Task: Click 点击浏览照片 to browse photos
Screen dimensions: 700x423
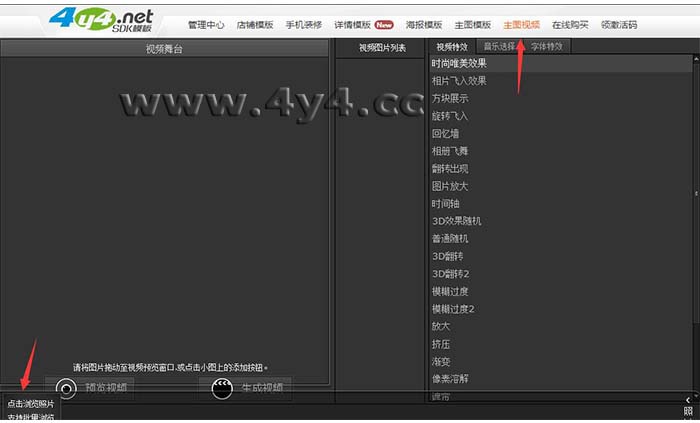Action: (32, 403)
